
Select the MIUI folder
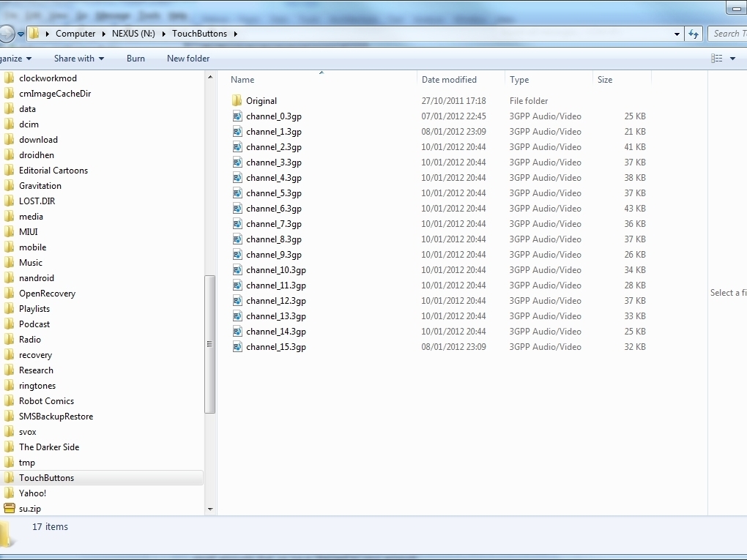[28, 231]
